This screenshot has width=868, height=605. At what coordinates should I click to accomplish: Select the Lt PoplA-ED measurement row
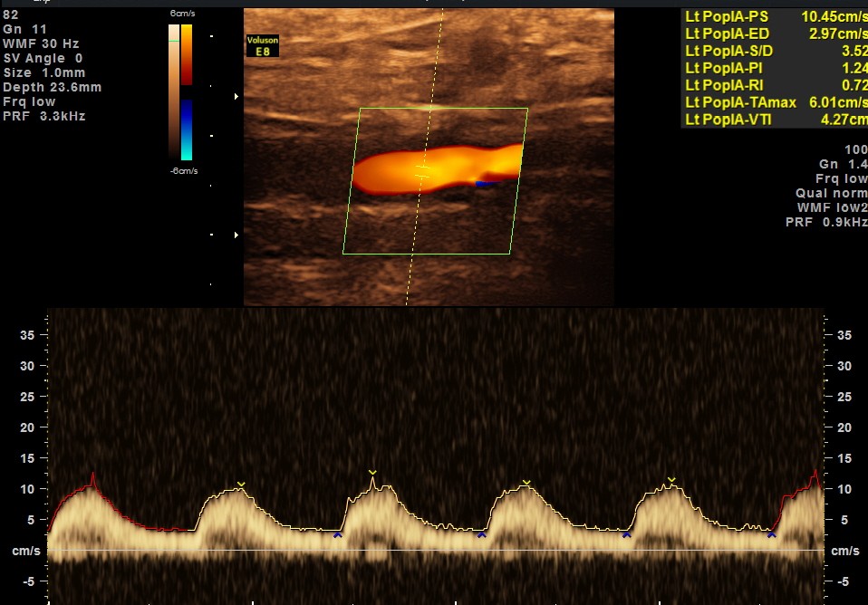tap(774, 34)
